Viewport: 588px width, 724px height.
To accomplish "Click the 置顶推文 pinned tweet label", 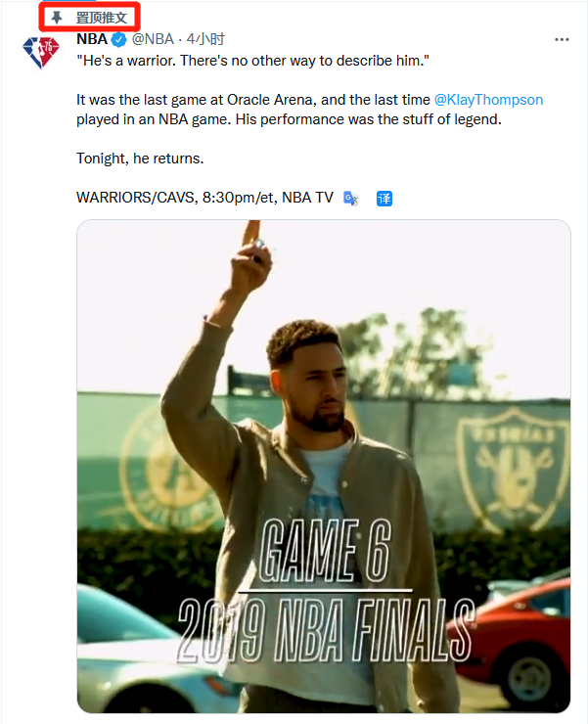I will click(x=102, y=18).
